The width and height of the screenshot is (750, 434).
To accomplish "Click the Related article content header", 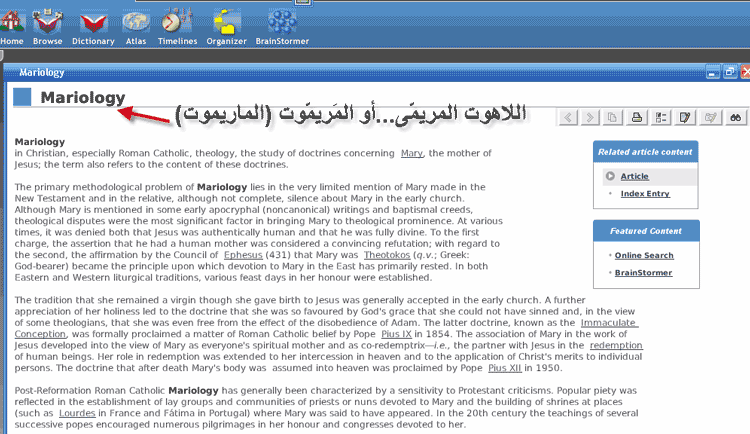I will click(645, 152).
